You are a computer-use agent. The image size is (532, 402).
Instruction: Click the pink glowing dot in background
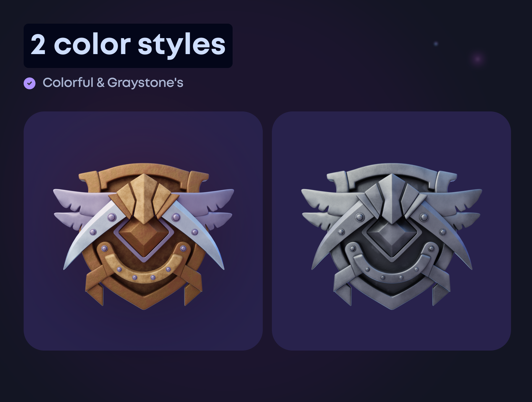click(x=478, y=59)
